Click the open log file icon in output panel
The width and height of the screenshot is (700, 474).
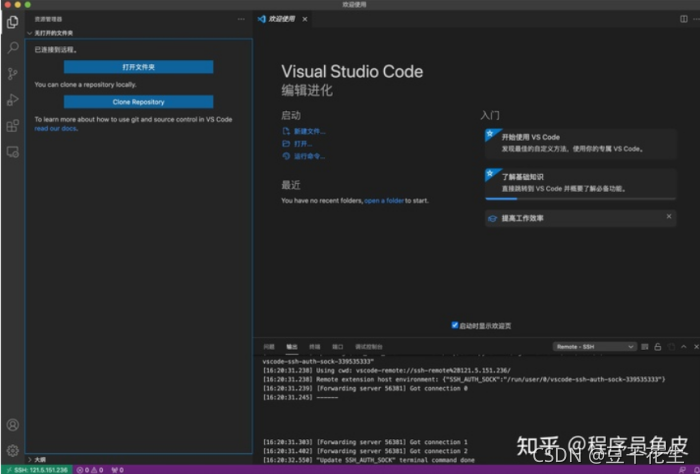coord(671,347)
